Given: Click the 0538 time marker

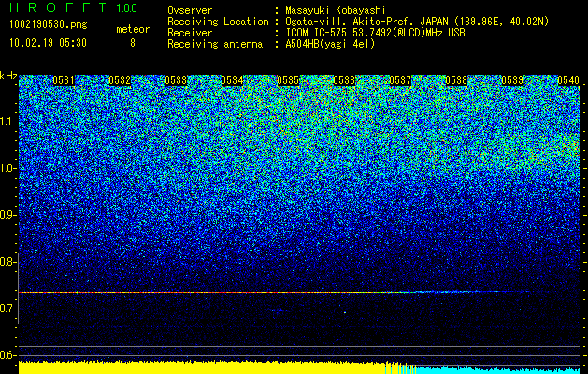Looking at the screenshot, I should (x=456, y=80).
